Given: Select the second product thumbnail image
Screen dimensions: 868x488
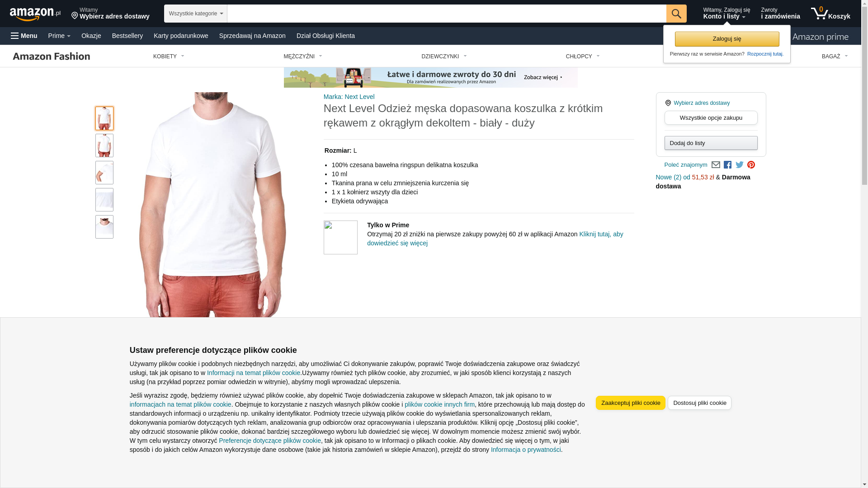Looking at the screenshot, I should pyautogui.click(x=104, y=145).
